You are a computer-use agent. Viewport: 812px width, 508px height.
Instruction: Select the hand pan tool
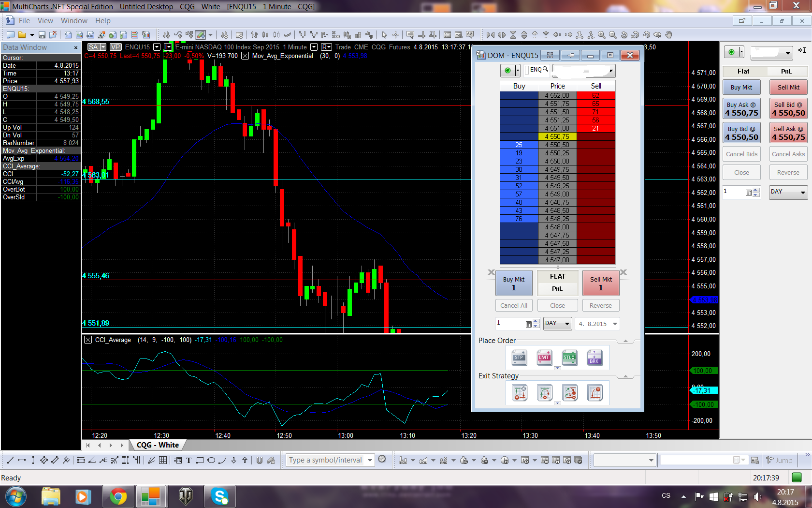(669, 35)
